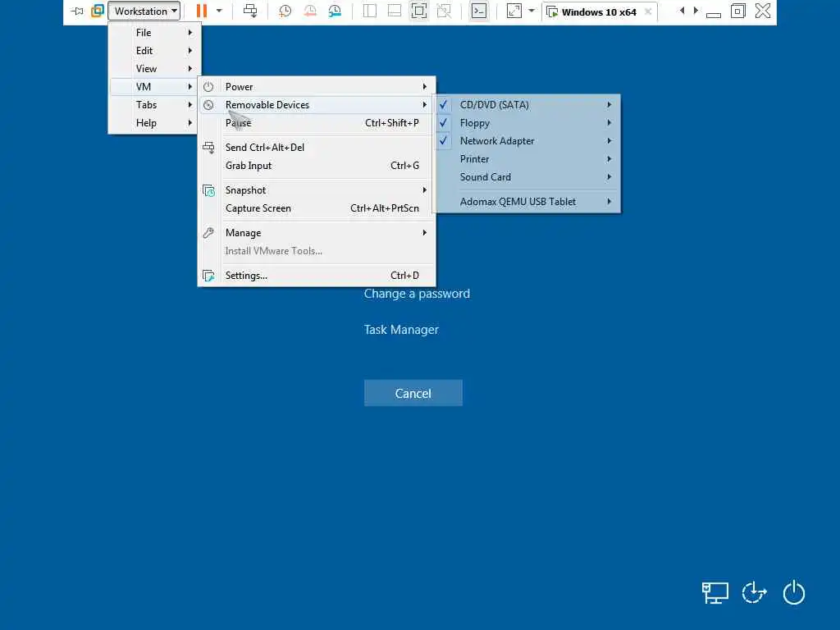840x630 pixels.
Task: Open the Printer device submenu
Action: click(527, 159)
